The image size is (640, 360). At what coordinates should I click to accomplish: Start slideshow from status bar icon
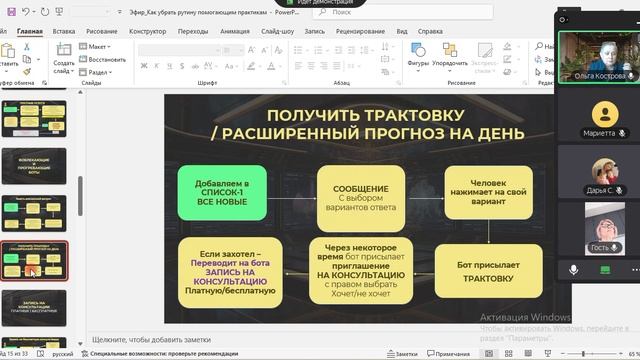pyautogui.click(x=548, y=353)
